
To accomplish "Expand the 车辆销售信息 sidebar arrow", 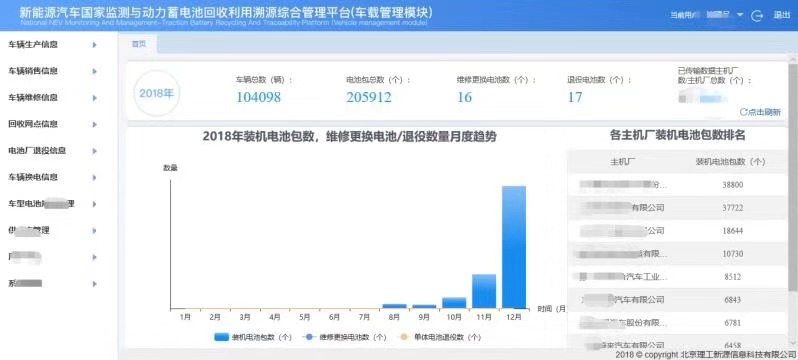I will tap(95, 71).
